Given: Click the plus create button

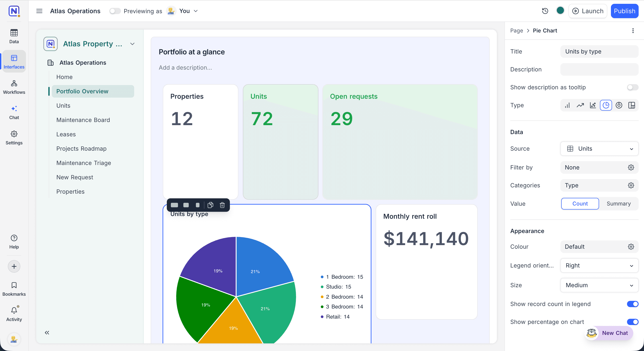Looking at the screenshot, I should [x=14, y=266].
